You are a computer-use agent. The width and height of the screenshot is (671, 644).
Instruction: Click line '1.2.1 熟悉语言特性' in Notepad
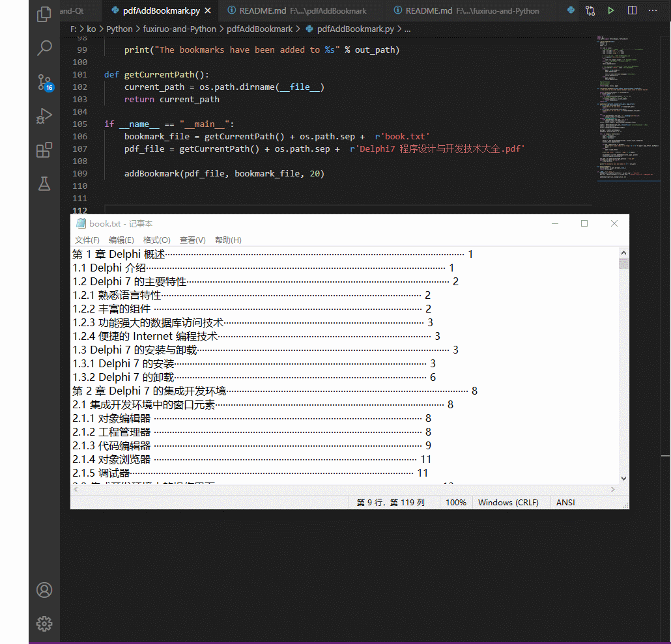[251, 295]
